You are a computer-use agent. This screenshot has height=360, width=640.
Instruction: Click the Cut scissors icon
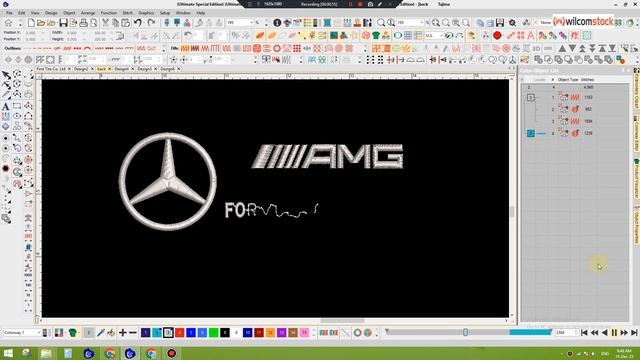coord(105,23)
